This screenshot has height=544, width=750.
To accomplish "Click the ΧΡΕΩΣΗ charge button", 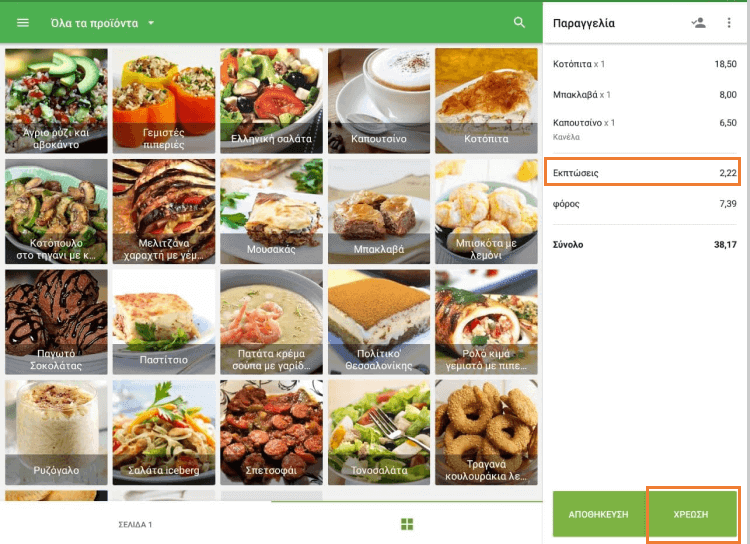I will click(x=691, y=514).
